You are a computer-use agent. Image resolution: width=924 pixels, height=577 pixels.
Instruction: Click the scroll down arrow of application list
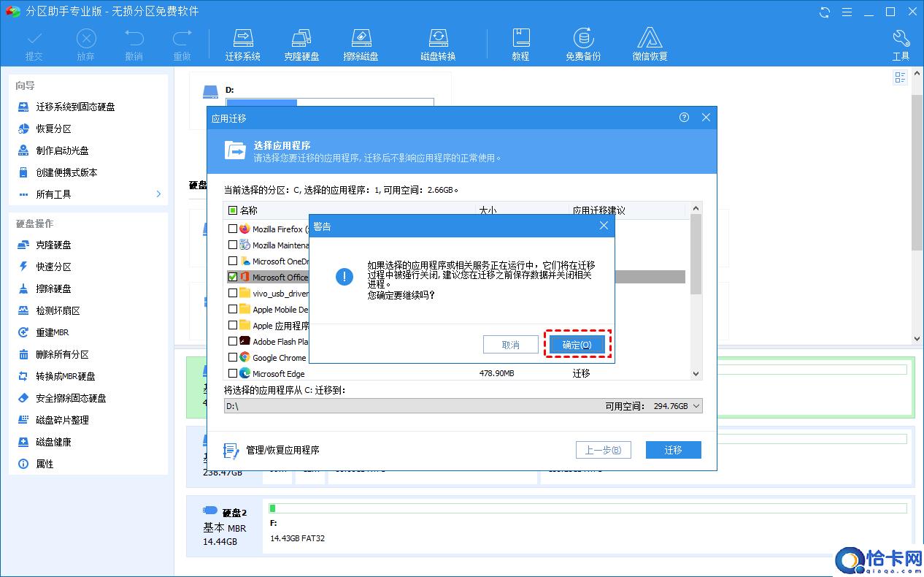(x=696, y=373)
